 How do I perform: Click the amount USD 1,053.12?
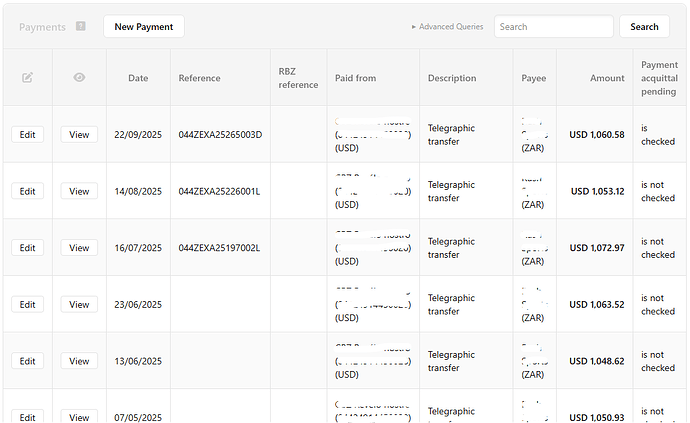pyautogui.click(x=598, y=191)
